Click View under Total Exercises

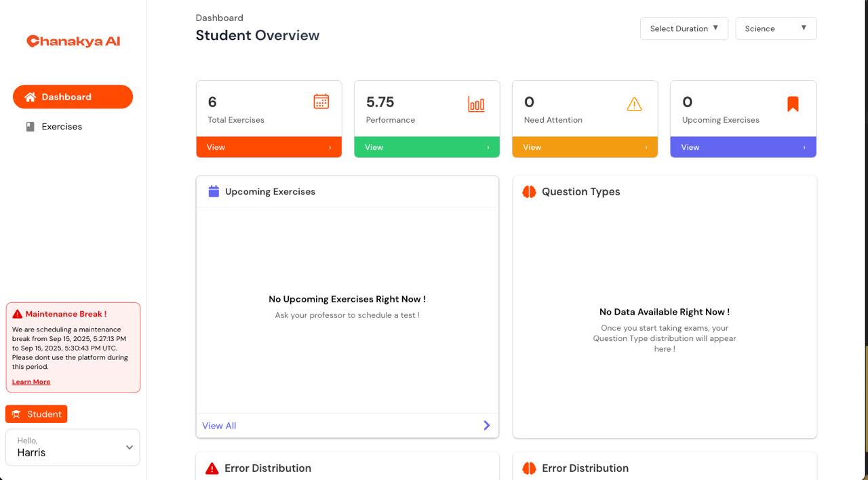tap(269, 147)
